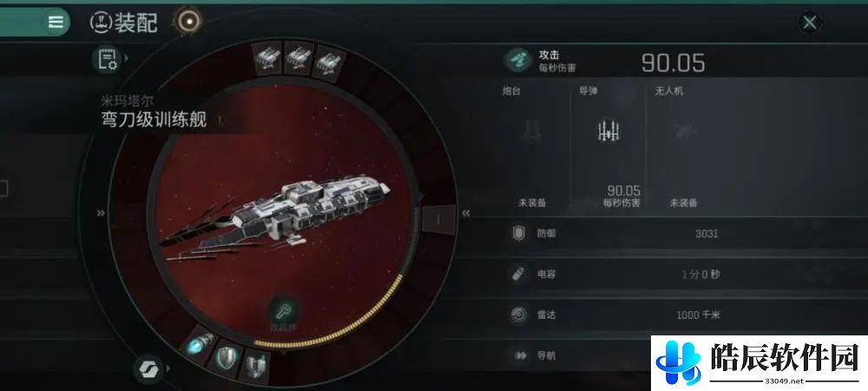Toggle the checkbox at the left edge
The height and width of the screenshot is (391, 868).
pos(3,190)
